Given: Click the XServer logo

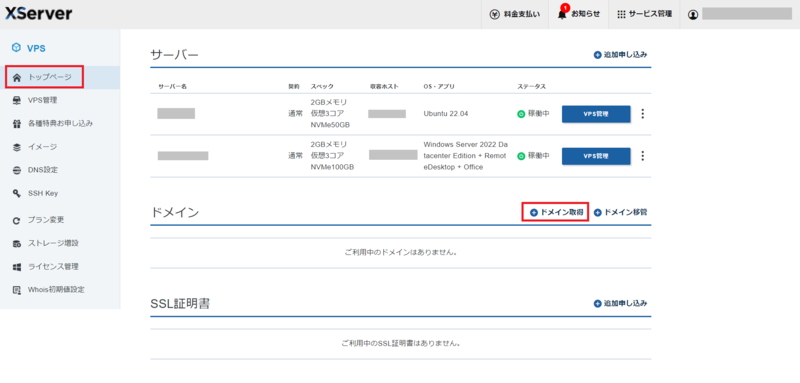Looking at the screenshot, I should click(x=39, y=14).
